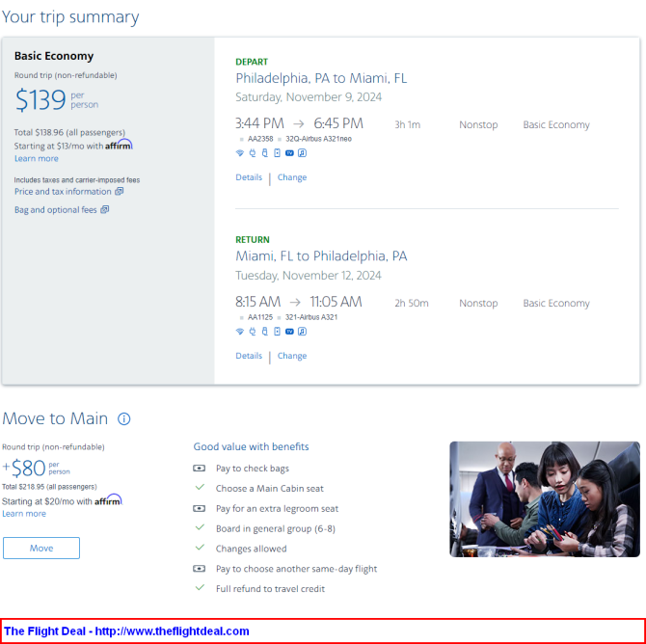
Task: Open Details for the Miami to Philadelphia flight
Action: 249,356
